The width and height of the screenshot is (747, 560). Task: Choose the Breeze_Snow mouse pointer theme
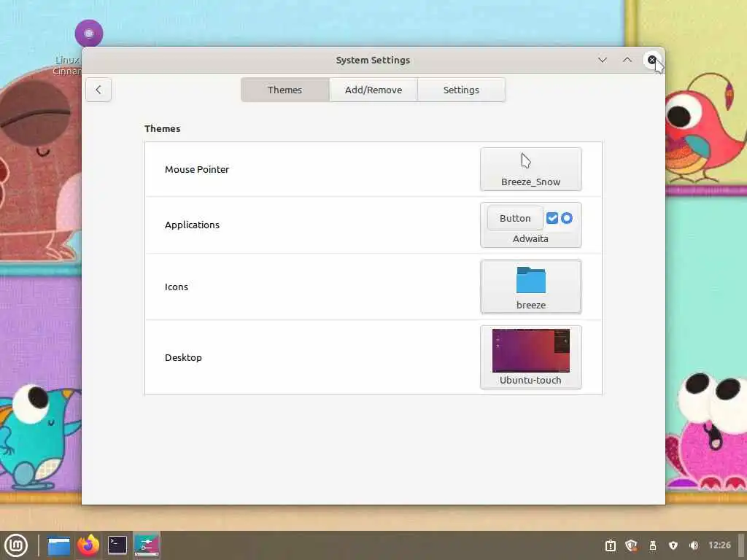tap(531, 169)
